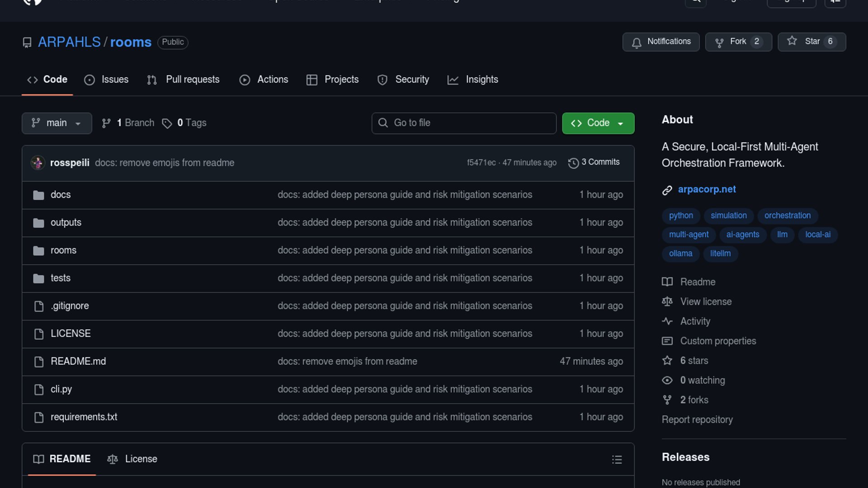
Task: Click the commits history clock icon
Action: pos(573,163)
